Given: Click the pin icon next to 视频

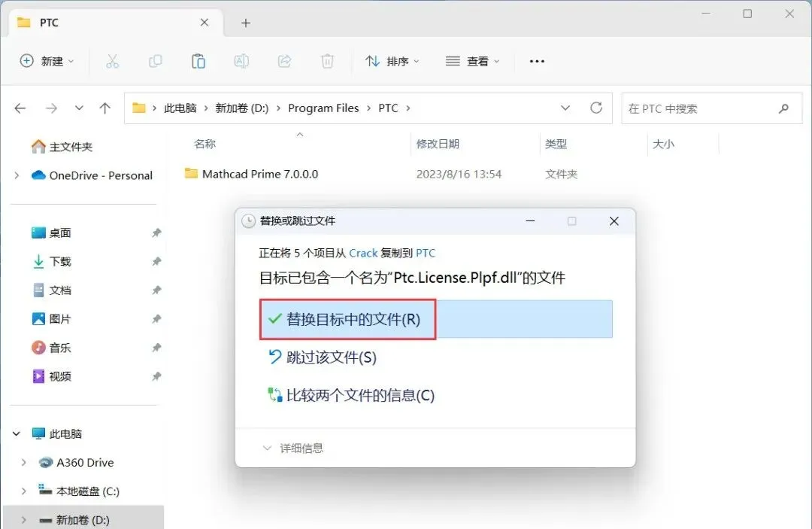Looking at the screenshot, I should point(156,376).
